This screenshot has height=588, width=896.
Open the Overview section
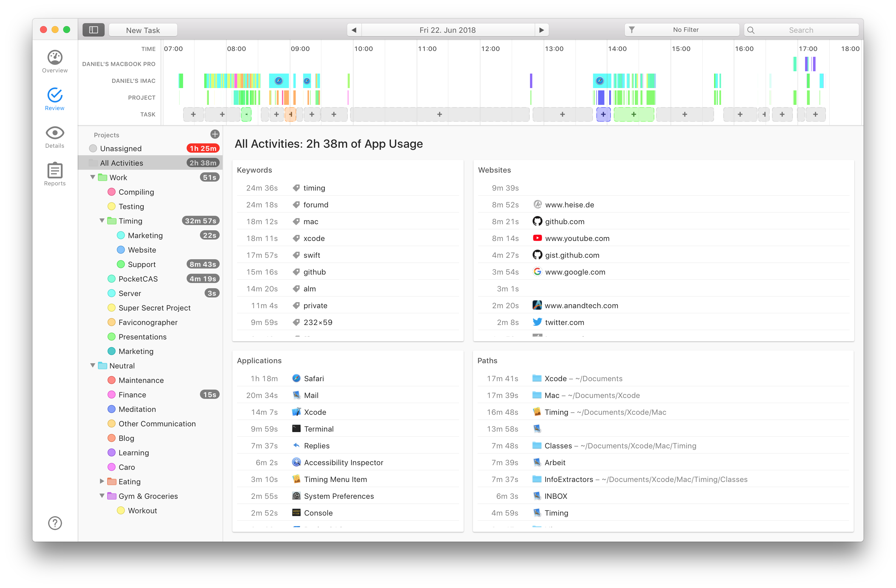(54, 62)
